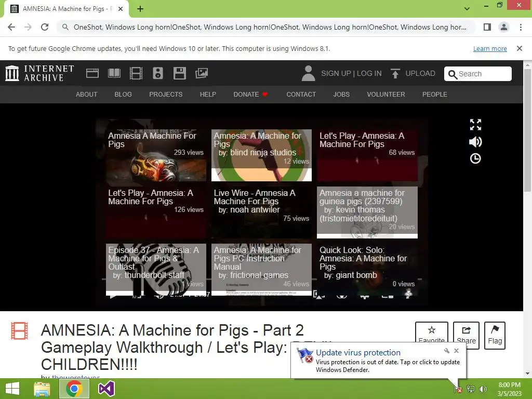Open Chrome three-dot menu

(521, 27)
